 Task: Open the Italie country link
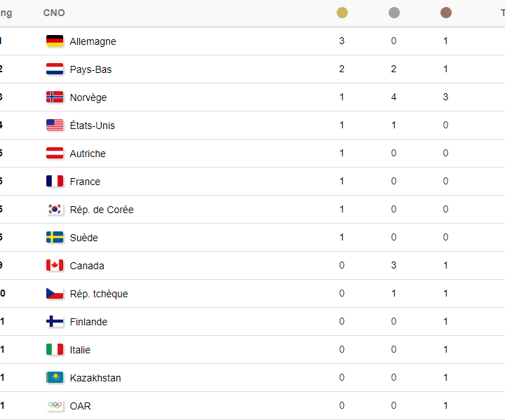[80, 350]
